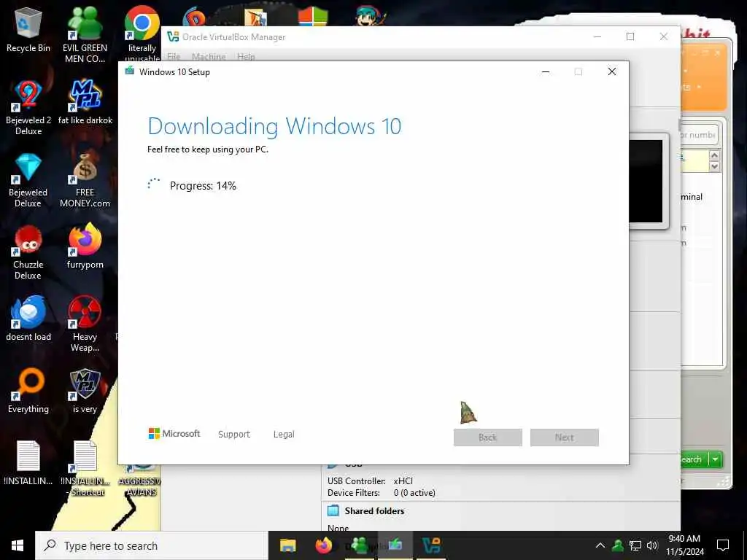Open the Legal link in Setup
Viewport: 747px width, 560px height.
tap(284, 435)
